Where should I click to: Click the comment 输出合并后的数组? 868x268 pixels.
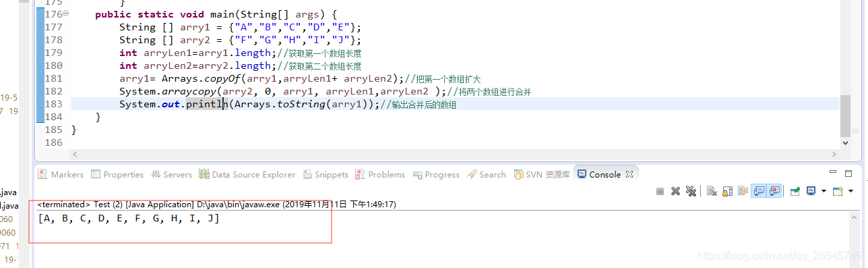click(419, 105)
